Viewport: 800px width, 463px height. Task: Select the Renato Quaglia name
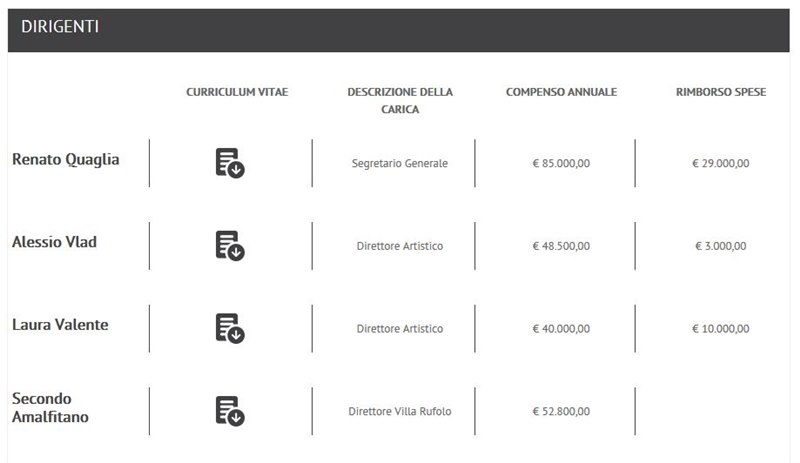click(x=65, y=160)
